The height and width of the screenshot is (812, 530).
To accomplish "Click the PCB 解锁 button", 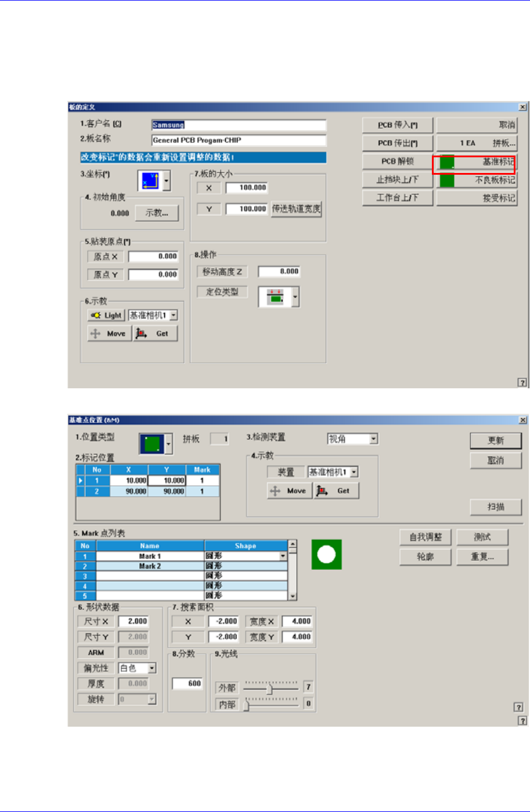I will click(x=398, y=161).
